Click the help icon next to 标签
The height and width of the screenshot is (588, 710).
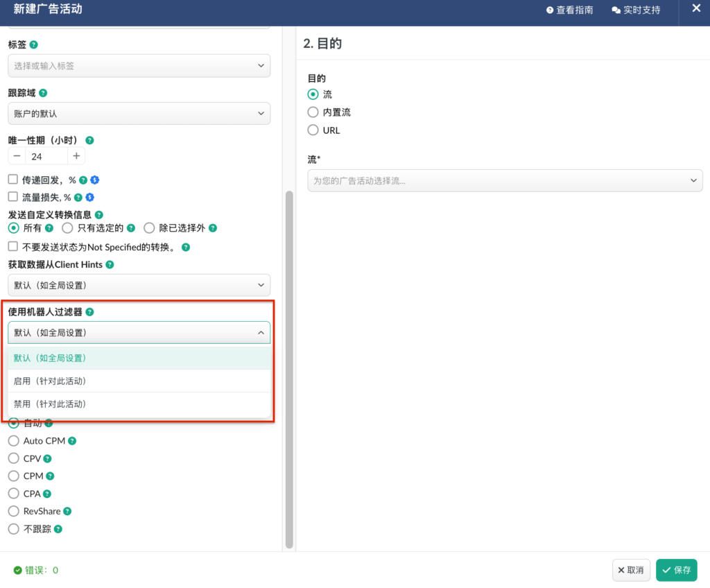pos(34,44)
